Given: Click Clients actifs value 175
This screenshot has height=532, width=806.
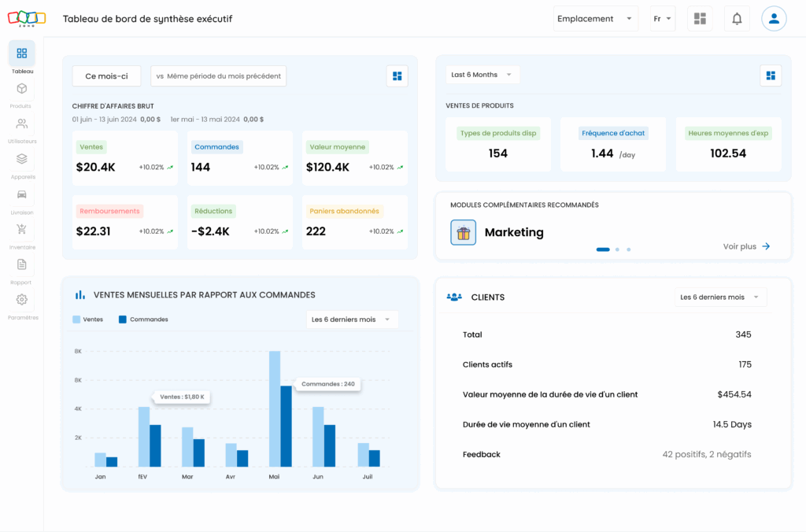Looking at the screenshot, I should pyautogui.click(x=745, y=364).
